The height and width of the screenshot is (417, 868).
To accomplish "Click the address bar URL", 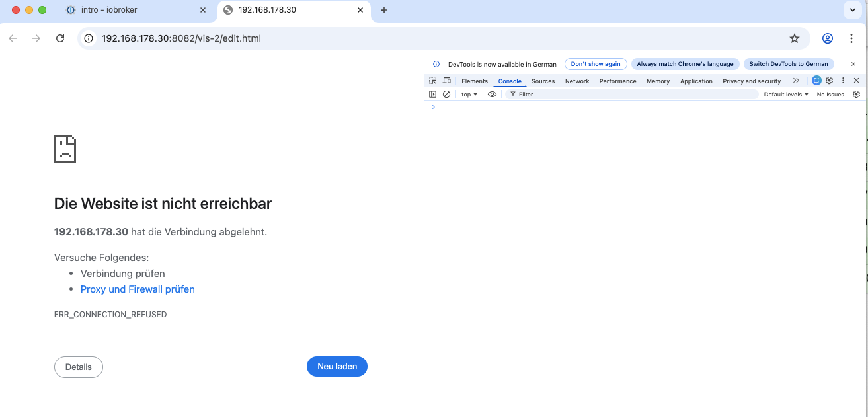I will click(x=181, y=38).
